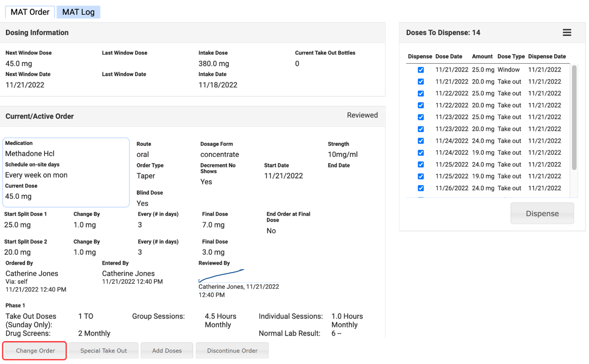Click the Medication details box
This screenshot has height=364, width=589.
click(66, 172)
